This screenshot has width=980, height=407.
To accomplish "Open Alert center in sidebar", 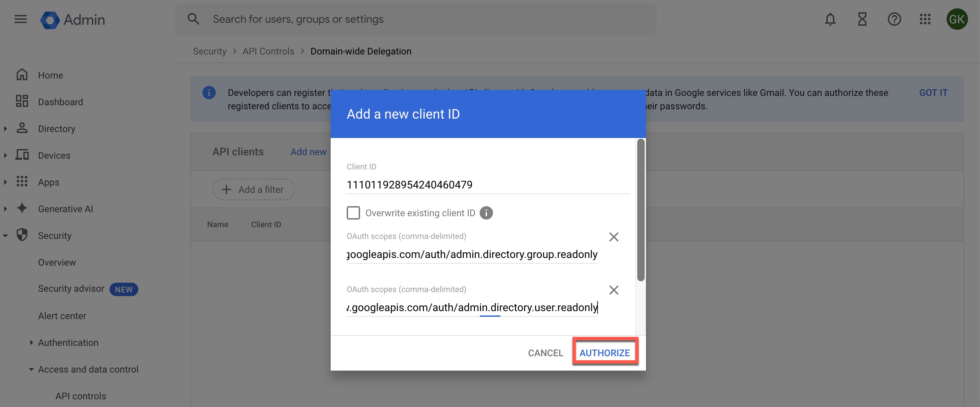I will coord(62,316).
